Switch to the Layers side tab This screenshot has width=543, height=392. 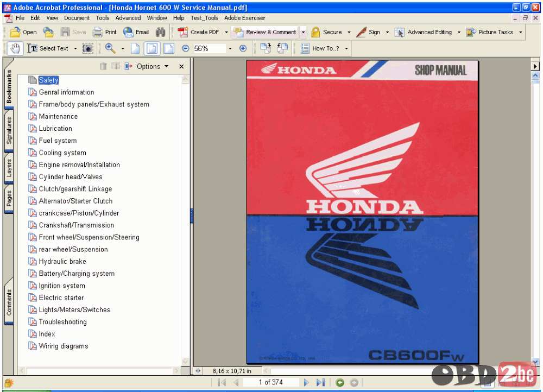tap(9, 168)
